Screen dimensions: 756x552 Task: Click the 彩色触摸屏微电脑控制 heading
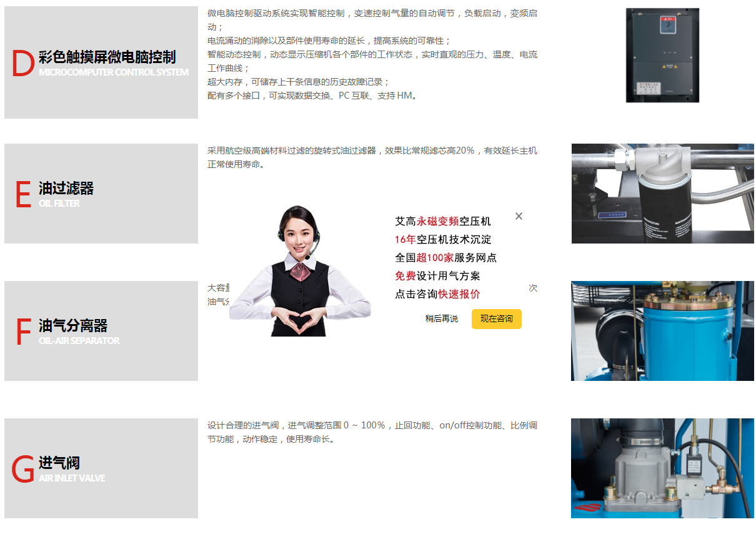click(107, 57)
